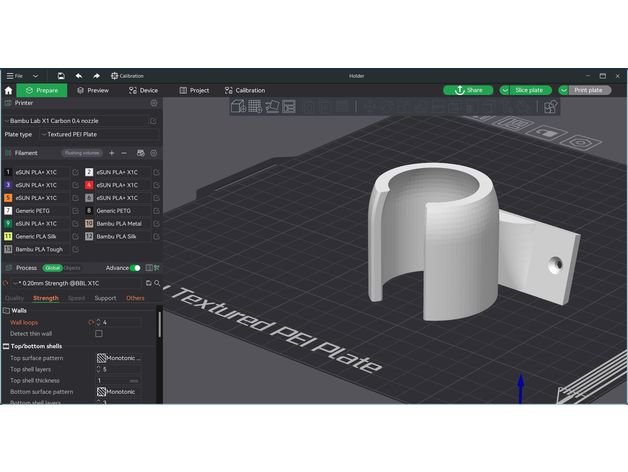Click the Undo arrow
Image resolution: width=628 pixels, height=472 pixels.
[79, 76]
